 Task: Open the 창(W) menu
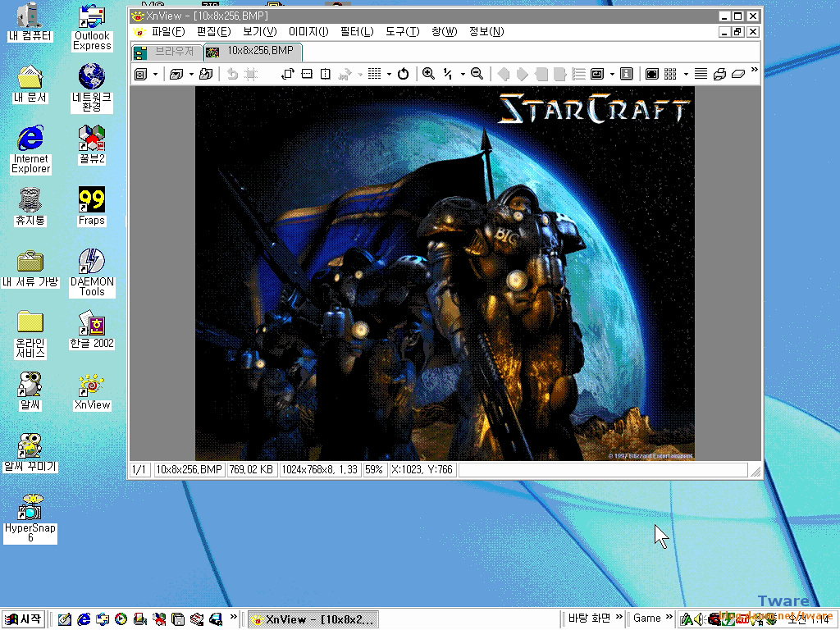444,32
